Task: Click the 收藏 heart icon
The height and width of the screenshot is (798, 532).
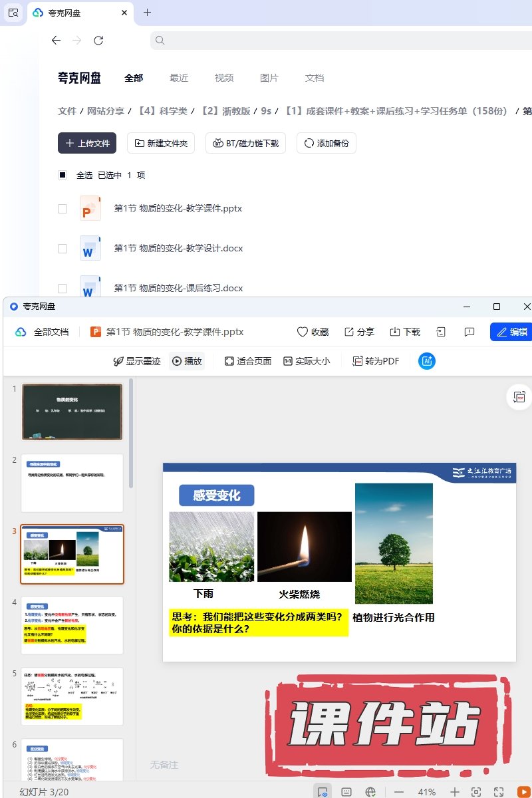Action: pyautogui.click(x=303, y=332)
